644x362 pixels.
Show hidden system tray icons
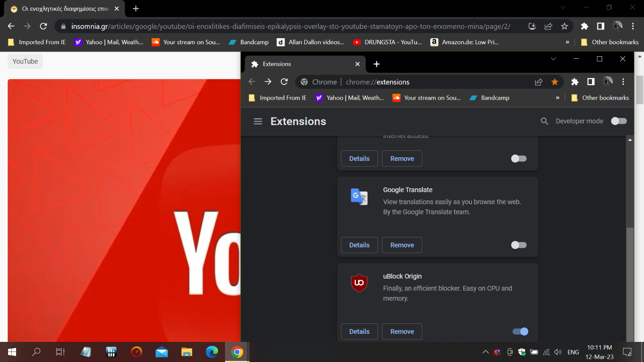pos(485,352)
